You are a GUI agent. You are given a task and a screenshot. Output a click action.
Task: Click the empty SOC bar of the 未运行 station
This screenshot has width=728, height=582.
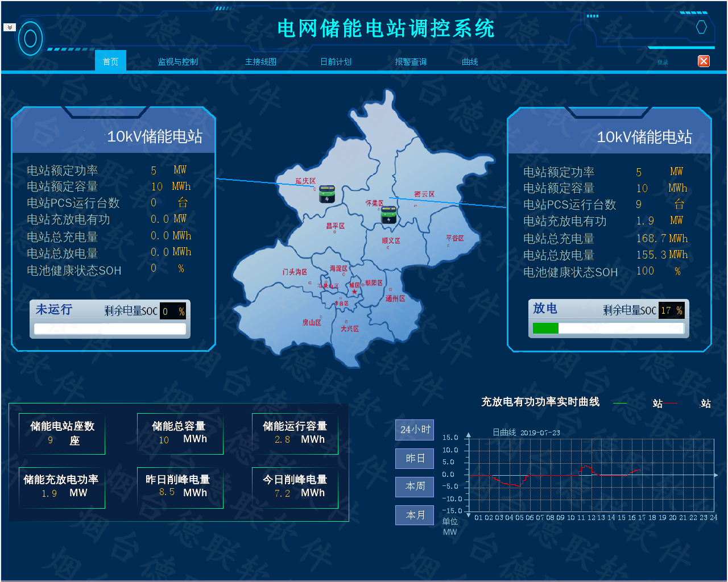pos(110,329)
